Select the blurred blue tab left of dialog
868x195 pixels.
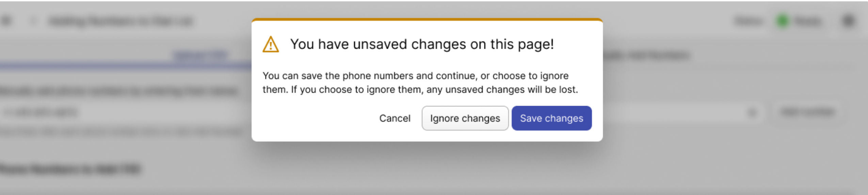201,55
